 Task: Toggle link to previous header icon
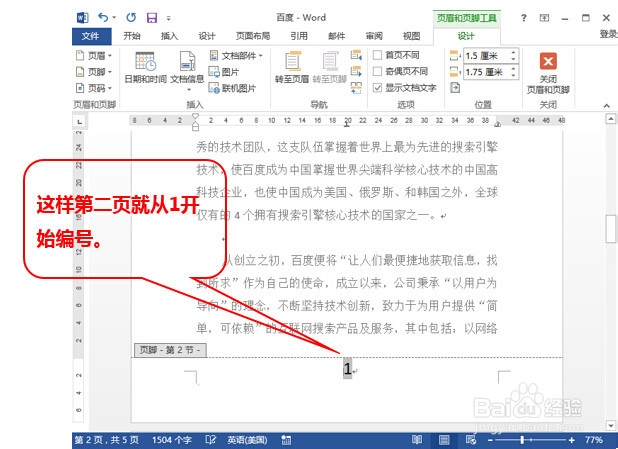pyautogui.click(x=356, y=88)
